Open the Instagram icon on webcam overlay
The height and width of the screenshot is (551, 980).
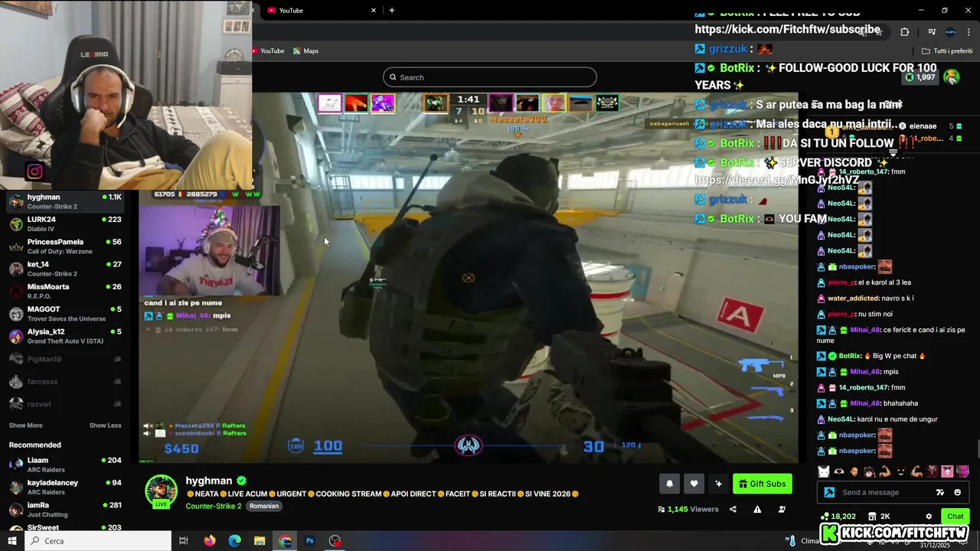pyautogui.click(x=34, y=172)
